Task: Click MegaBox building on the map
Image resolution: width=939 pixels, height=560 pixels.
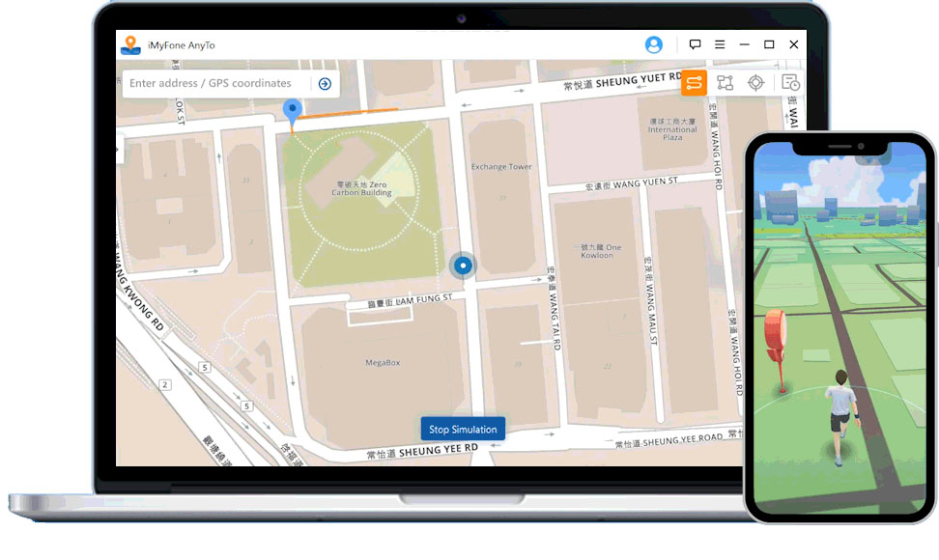Action: [383, 363]
